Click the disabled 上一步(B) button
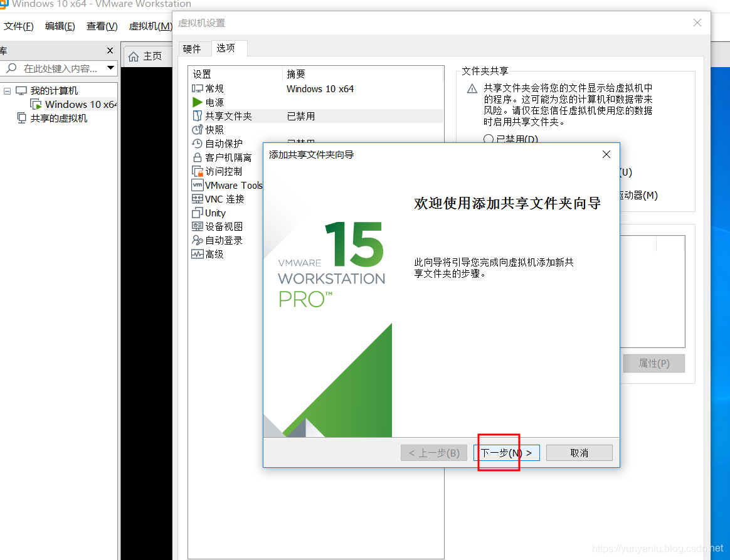Image resolution: width=730 pixels, height=560 pixels. 434,453
